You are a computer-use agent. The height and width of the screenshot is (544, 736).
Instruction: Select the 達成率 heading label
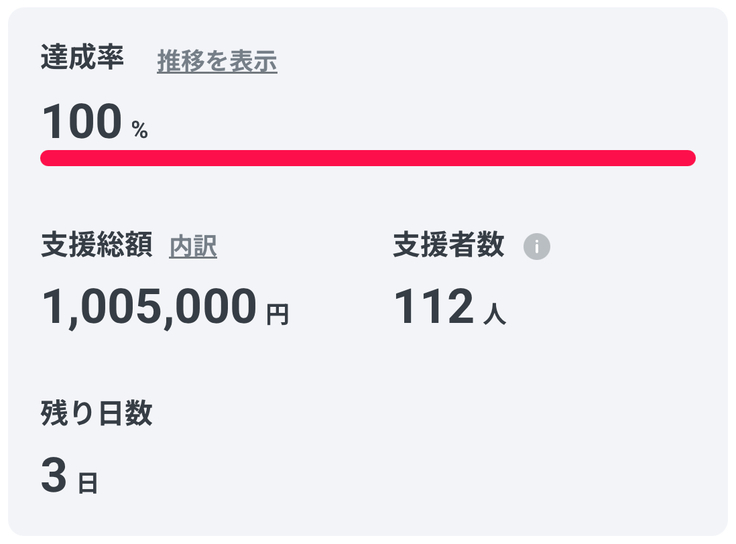pos(82,58)
